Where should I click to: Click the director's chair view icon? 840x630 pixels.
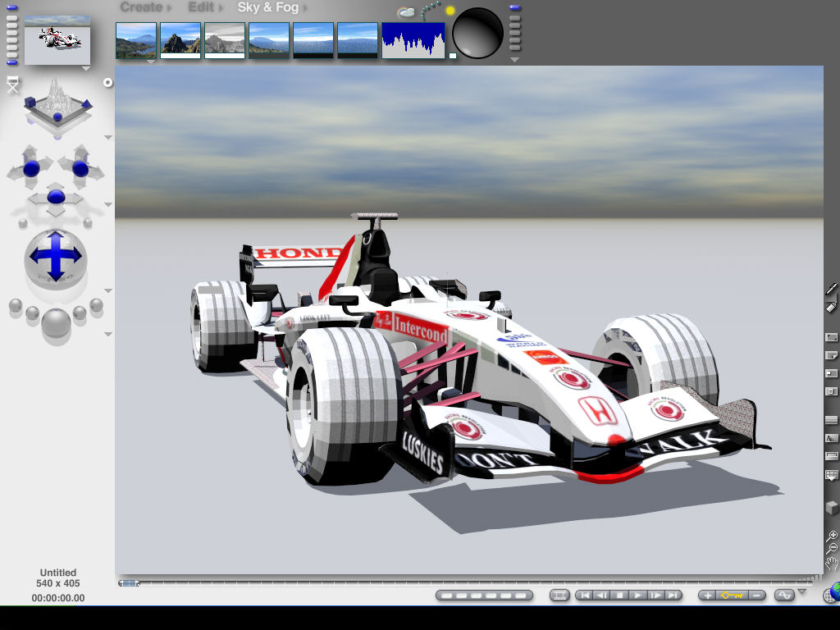coord(13,84)
